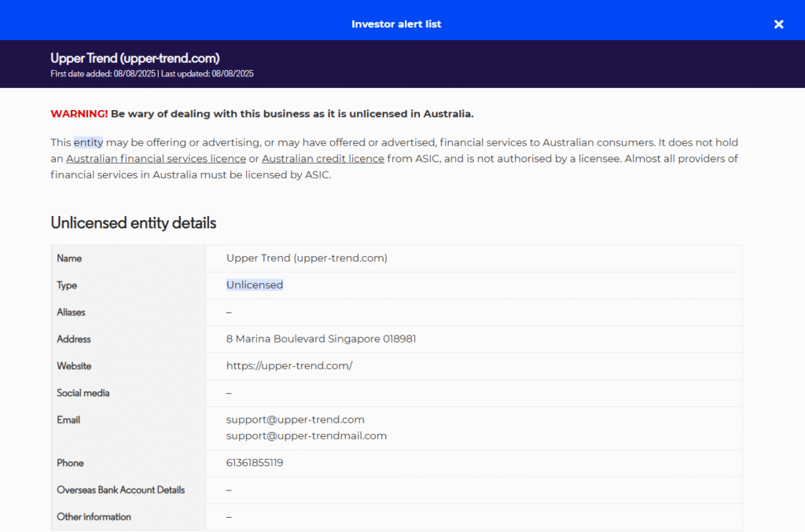
Task: Click the Phone row label
Action: pyautogui.click(x=70, y=463)
